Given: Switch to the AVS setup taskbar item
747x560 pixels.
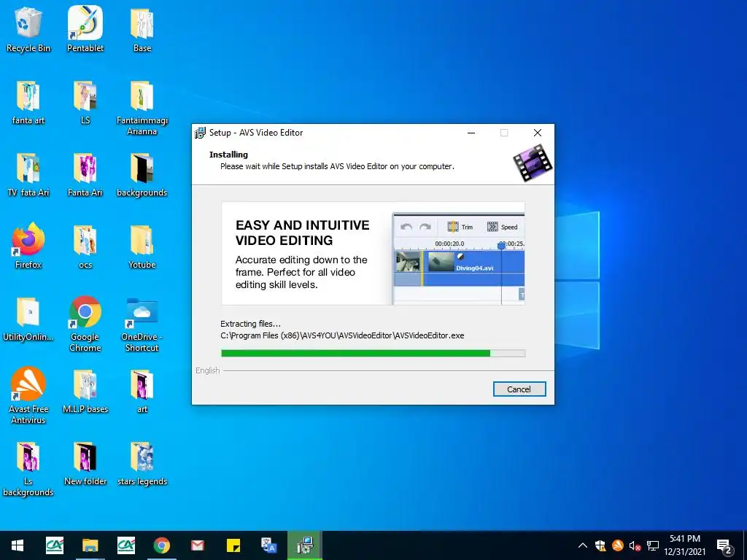Looking at the screenshot, I should click(305, 545).
